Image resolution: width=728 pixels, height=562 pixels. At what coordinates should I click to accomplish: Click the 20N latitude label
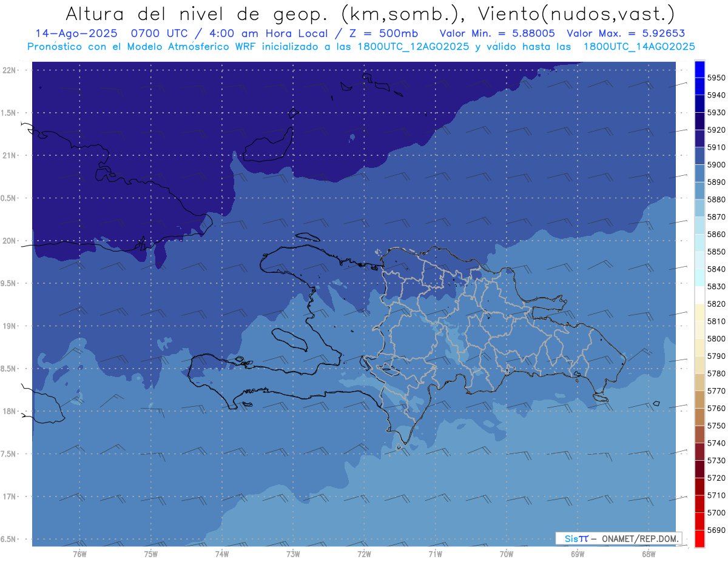click(x=8, y=241)
